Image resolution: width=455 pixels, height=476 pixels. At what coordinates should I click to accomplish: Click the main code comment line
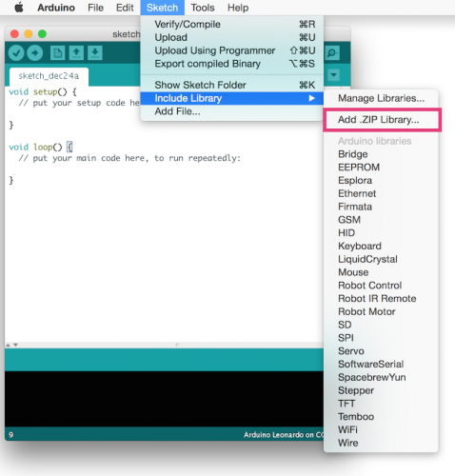(x=129, y=158)
